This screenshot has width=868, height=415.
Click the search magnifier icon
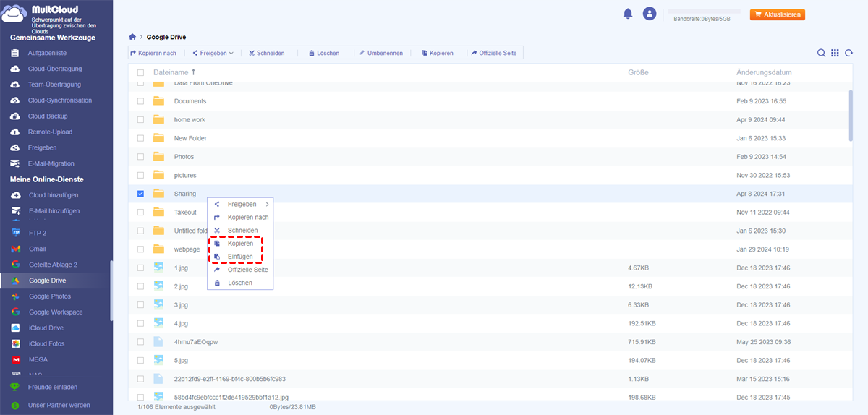click(x=821, y=53)
